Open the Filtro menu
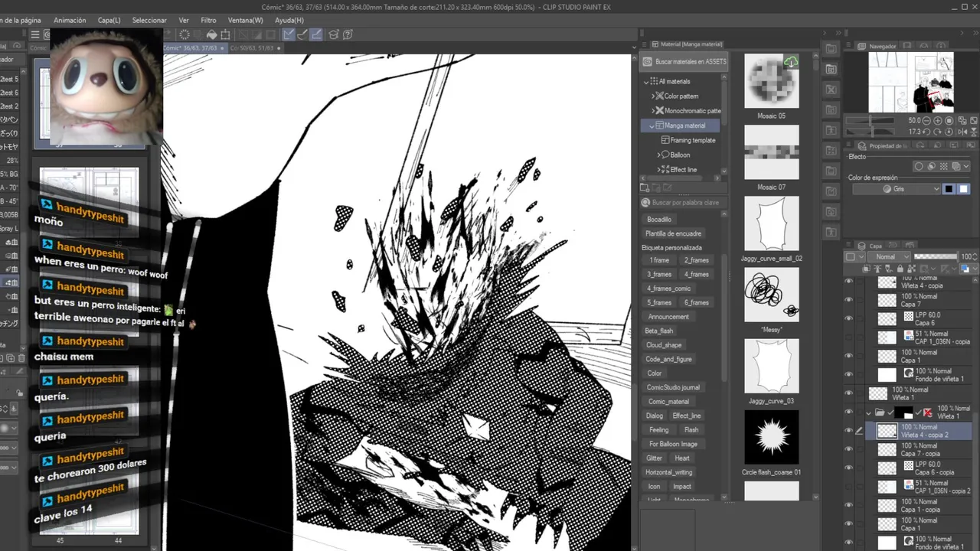 click(x=208, y=21)
